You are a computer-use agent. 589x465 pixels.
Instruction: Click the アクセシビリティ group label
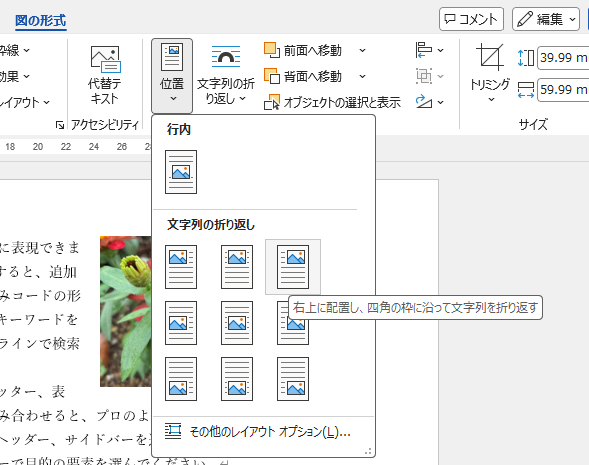(x=105, y=125)
